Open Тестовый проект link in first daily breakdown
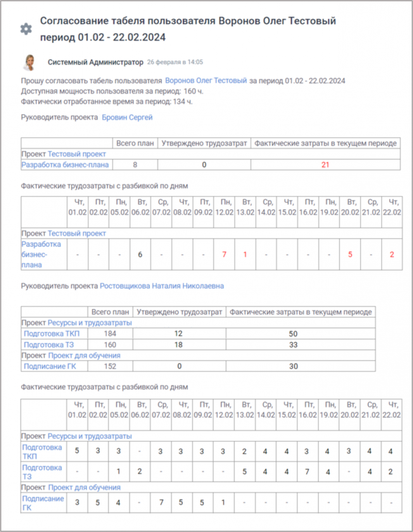This screenshot has height=532, width=413. [77, 233]
